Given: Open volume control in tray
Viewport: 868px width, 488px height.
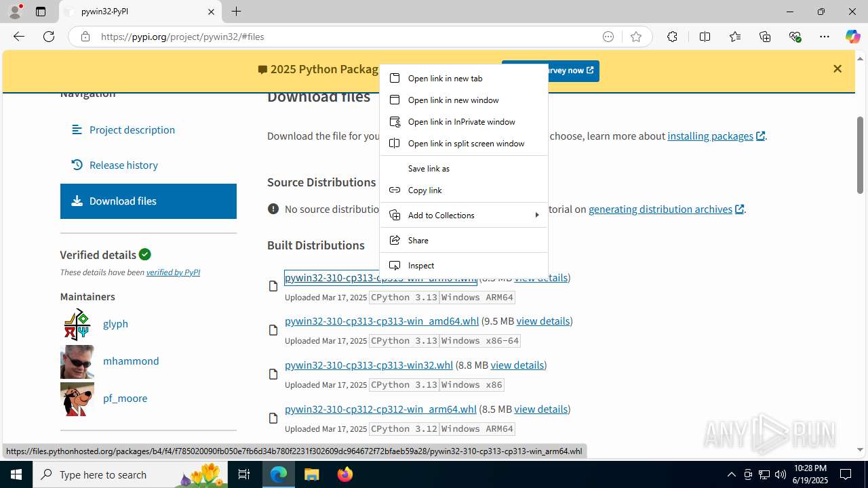Looking at the screenshot, I should click(780, 474).
